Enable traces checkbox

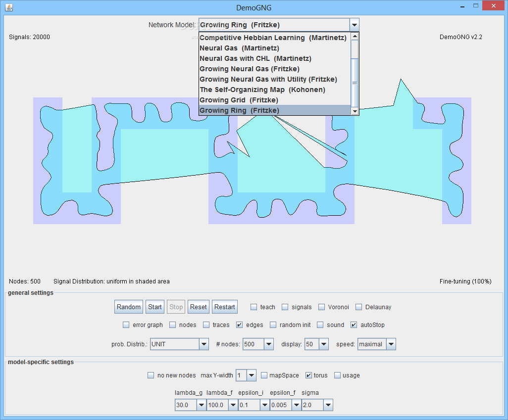coord(206,325)
